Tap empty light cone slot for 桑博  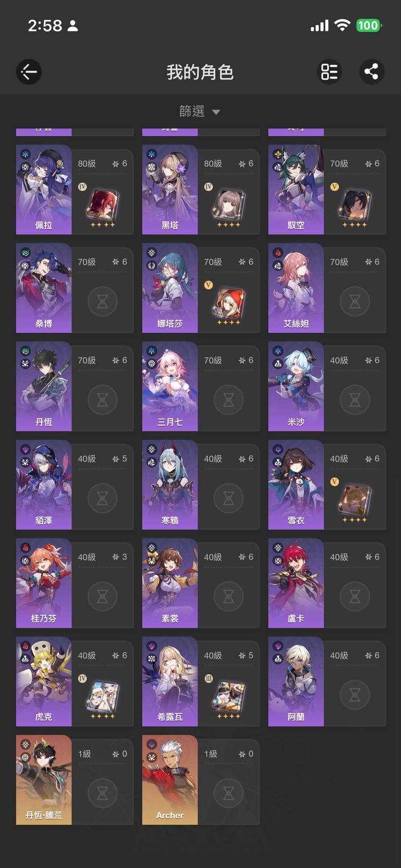click(103, 301)
